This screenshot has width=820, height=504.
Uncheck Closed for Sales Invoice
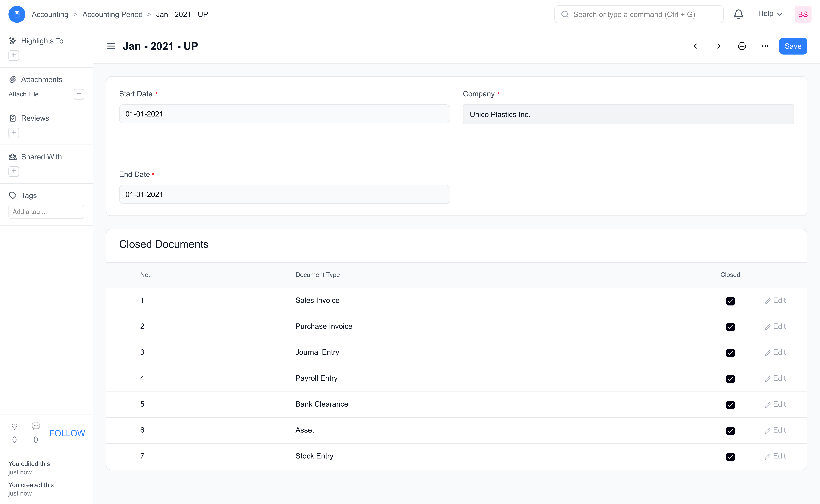[x=730, y=301]
